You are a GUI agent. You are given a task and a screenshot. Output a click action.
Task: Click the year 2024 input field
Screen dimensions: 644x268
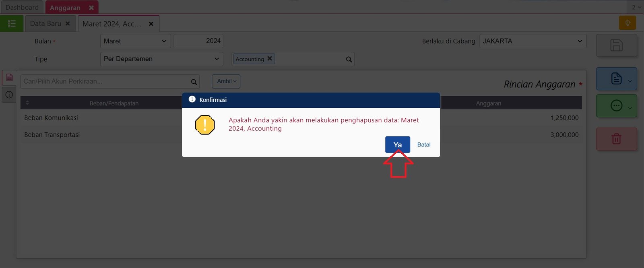[x=198, y=41]
